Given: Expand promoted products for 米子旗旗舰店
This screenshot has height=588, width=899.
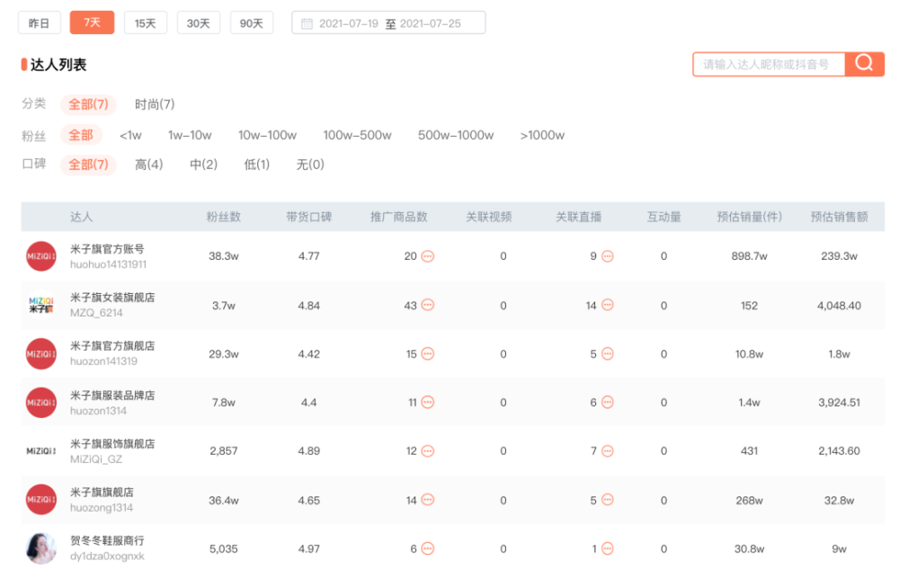Looking at the screenshot, I should click(x=428, y=500).
